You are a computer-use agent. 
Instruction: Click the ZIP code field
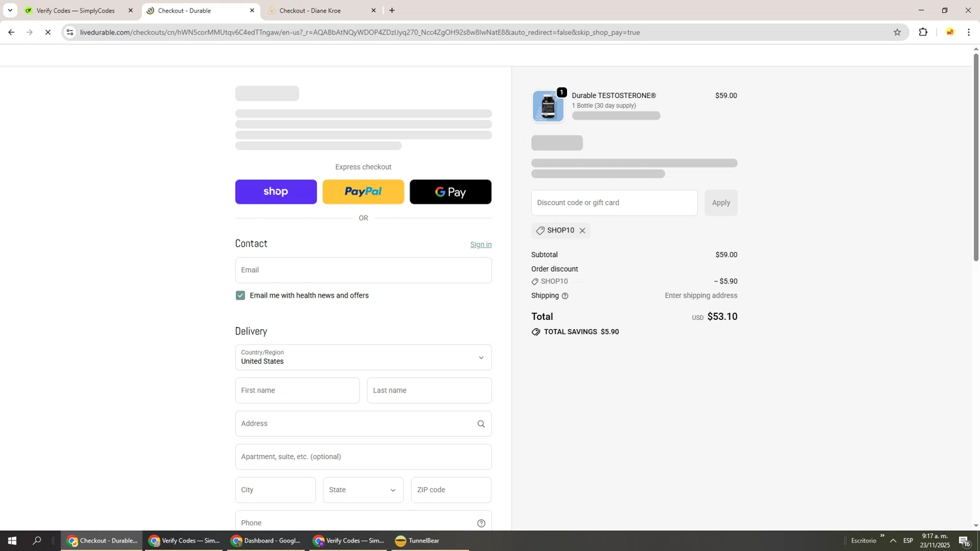(451, 490)
